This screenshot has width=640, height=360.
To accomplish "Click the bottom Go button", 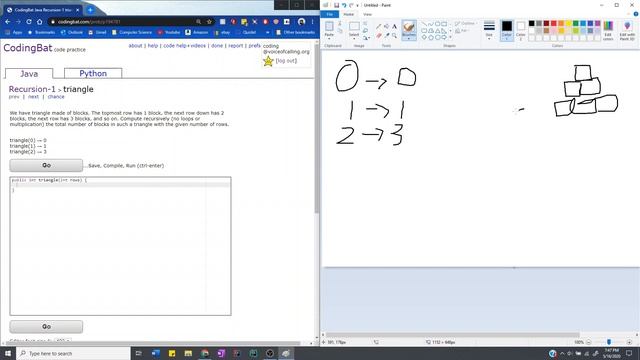I will (x=46, y=327).
